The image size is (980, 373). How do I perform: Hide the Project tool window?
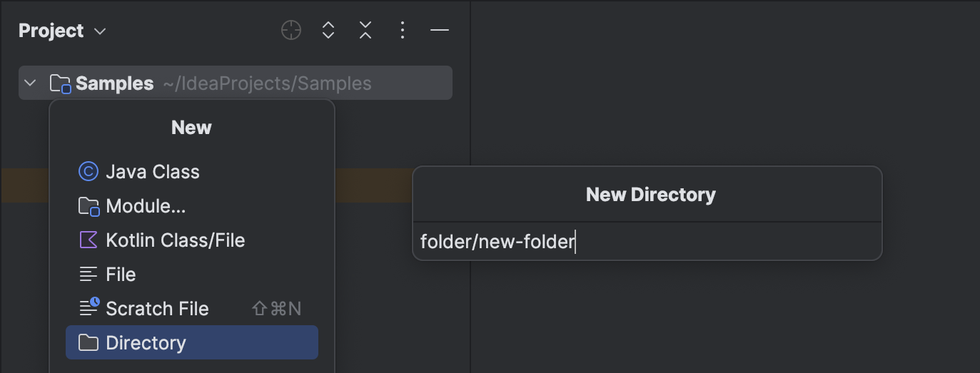[x=440, y=31]
